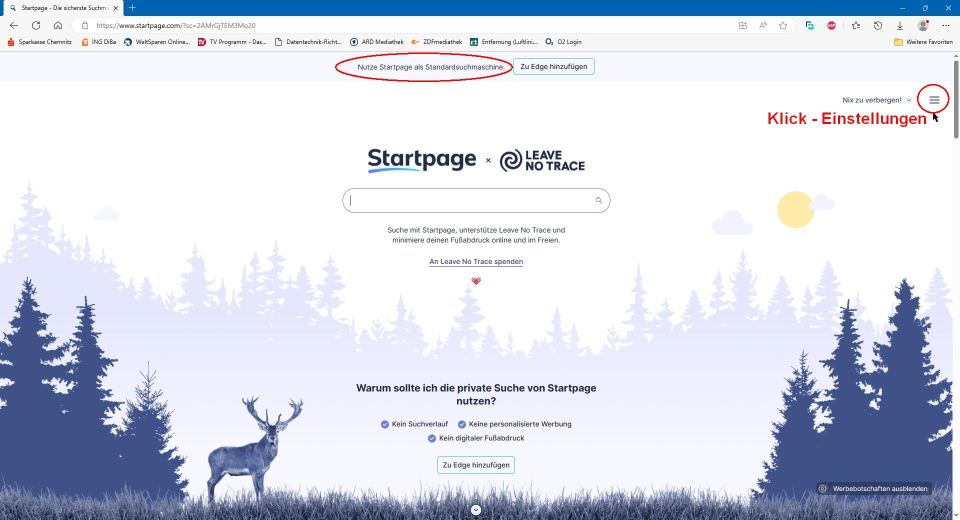Click heading Warum sollte ich die private Suche
960x520 pixels.
pyautogui.click(x=476, y=394)
